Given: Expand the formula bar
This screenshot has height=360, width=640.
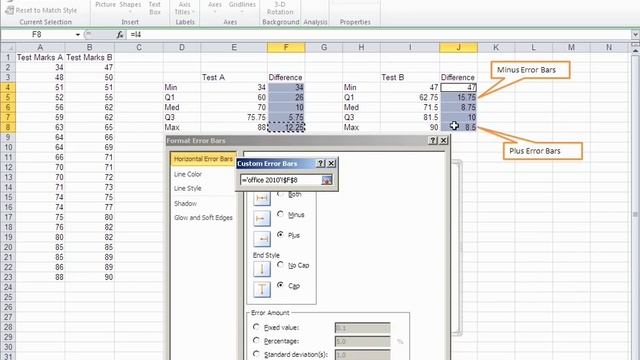Looking at the screenshot, I should coord(635,35).
